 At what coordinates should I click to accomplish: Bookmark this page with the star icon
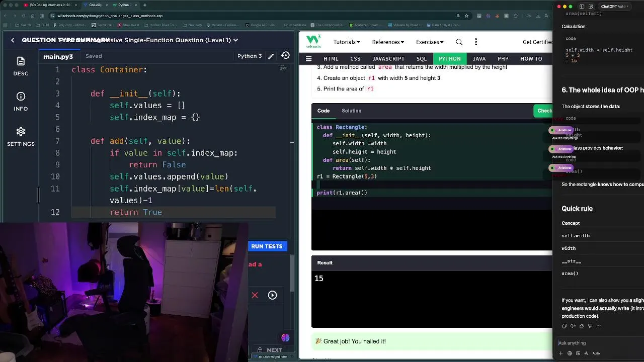466,16
